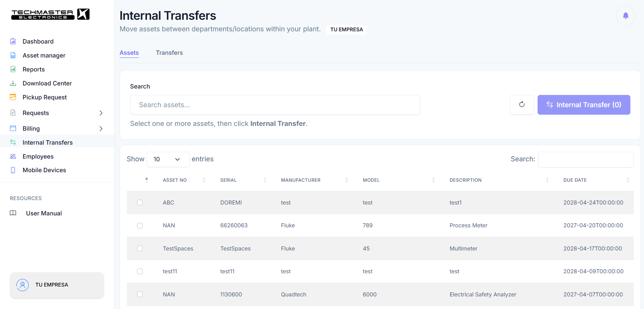The height and width of the screenshot is (309, 644).
Task: Select the TestSpaces asset row checkbox
Action: [140, 248]
